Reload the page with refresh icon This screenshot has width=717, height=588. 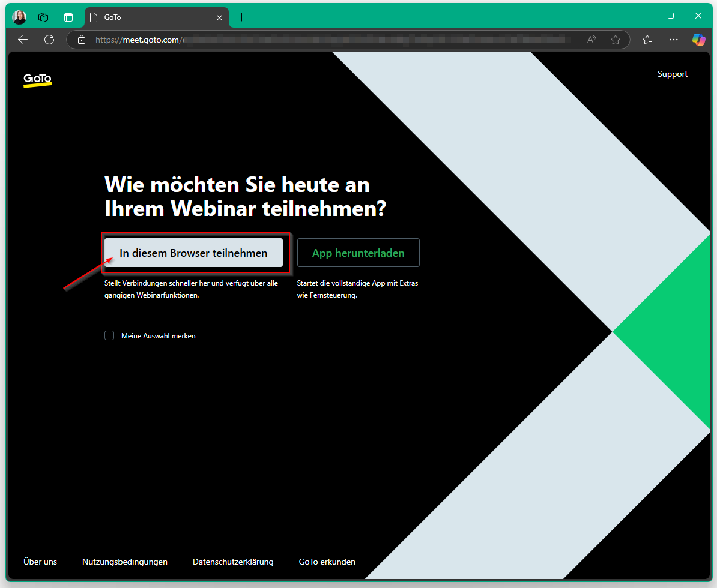point(49,40)
